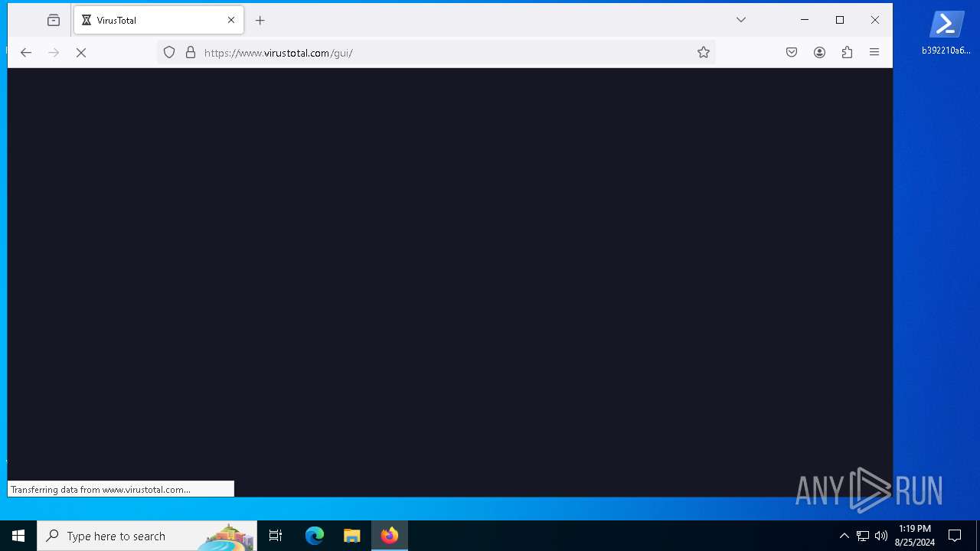The image size is (980, 551).
Task: Expand the list all tabs chevron
Action: coord(741,20)
